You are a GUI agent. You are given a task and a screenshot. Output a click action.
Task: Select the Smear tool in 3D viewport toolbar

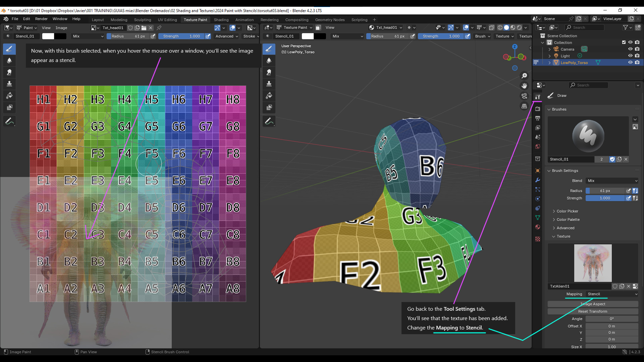coord(269,72)
